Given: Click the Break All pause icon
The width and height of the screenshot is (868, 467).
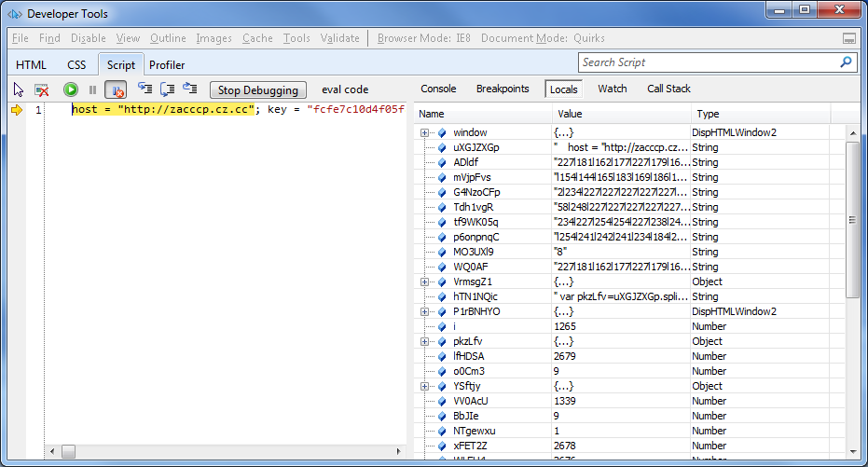Looking at the screenshot, I should coord(92,89).
